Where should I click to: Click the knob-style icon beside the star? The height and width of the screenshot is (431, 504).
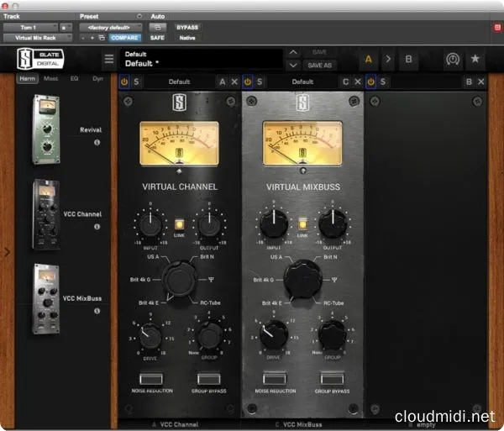coord(451,60)
